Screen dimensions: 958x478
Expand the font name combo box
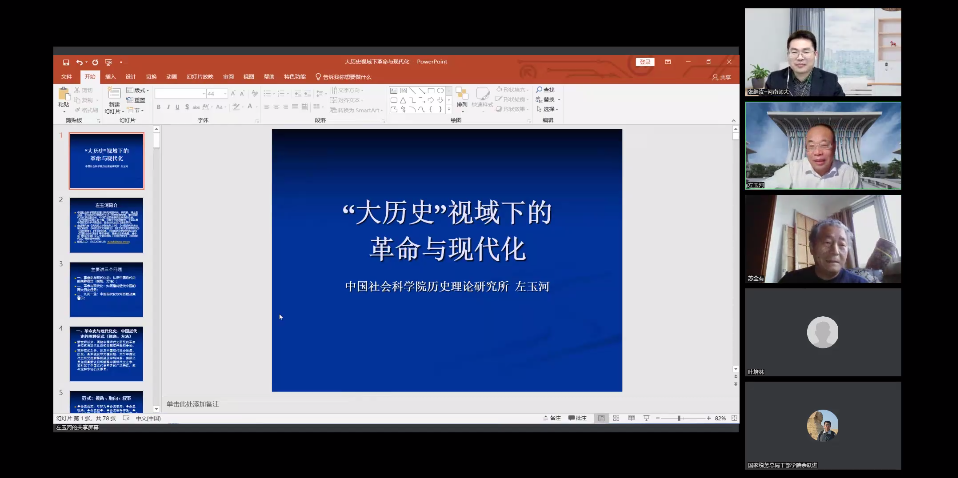point(202,93)
